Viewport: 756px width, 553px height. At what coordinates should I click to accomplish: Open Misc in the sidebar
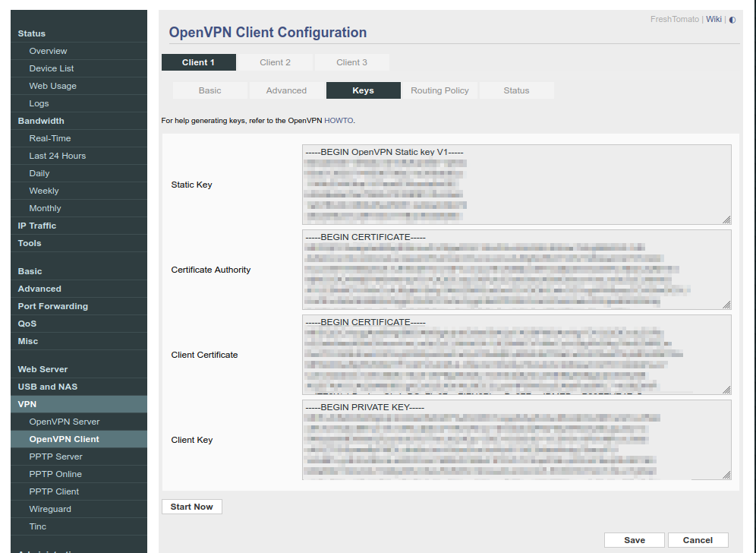[79, 341]
